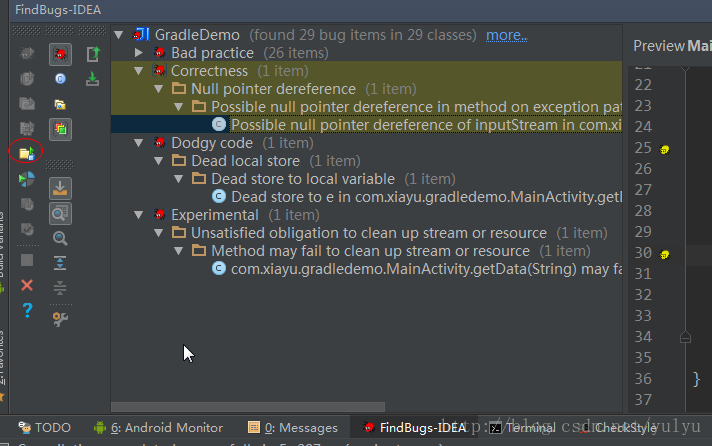Click bug gutter marker on line 30
The image size is (712, 446).
coord(664,254)
